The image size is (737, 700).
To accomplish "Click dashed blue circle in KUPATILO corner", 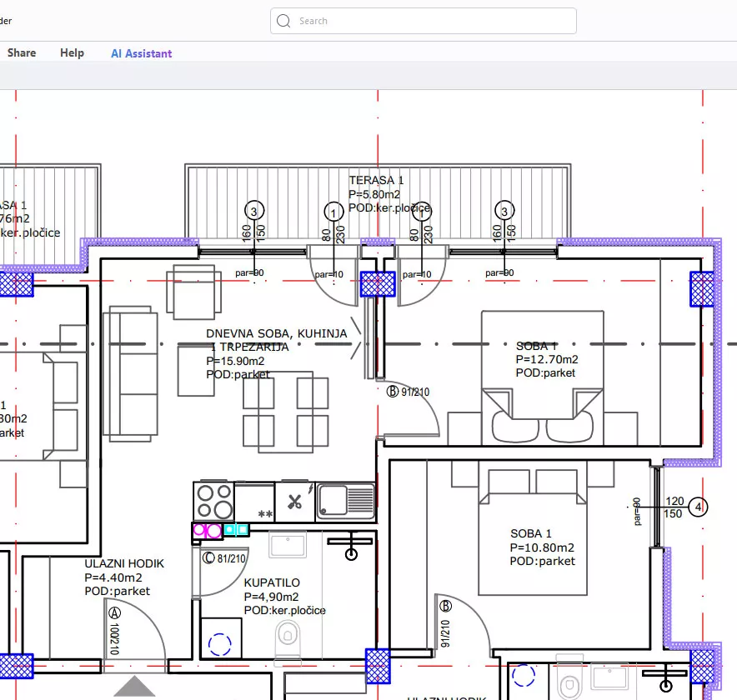I will coord(219,644).
